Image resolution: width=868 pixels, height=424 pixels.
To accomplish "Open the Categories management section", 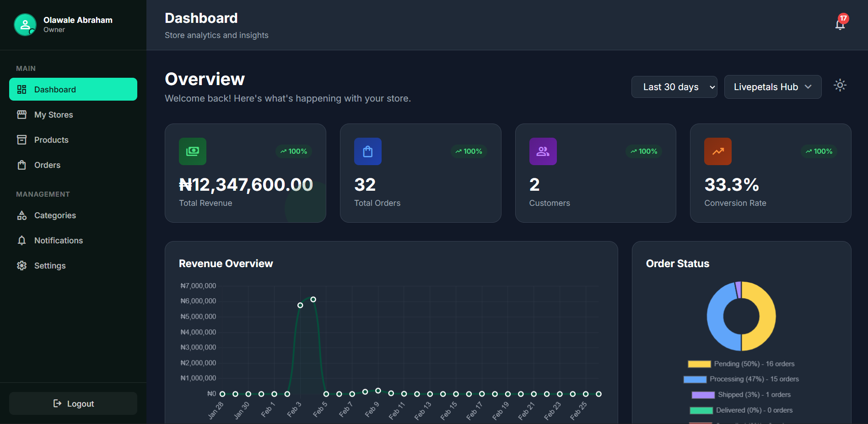I will 55,215.
